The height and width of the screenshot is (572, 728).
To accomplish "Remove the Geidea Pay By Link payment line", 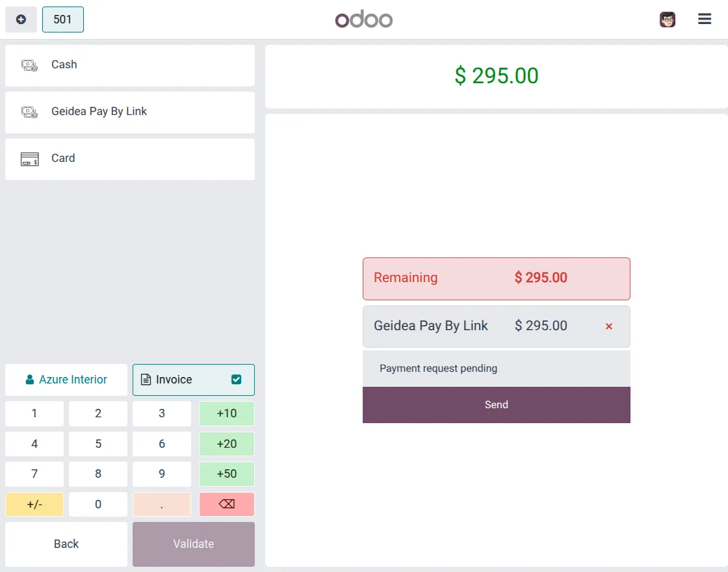I will 609,326.
